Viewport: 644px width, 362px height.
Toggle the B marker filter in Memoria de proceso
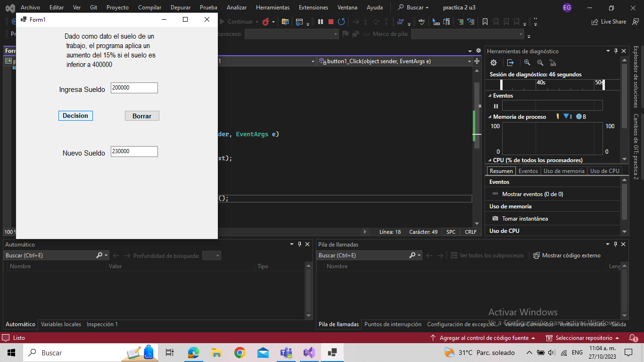tap(581, 116)
